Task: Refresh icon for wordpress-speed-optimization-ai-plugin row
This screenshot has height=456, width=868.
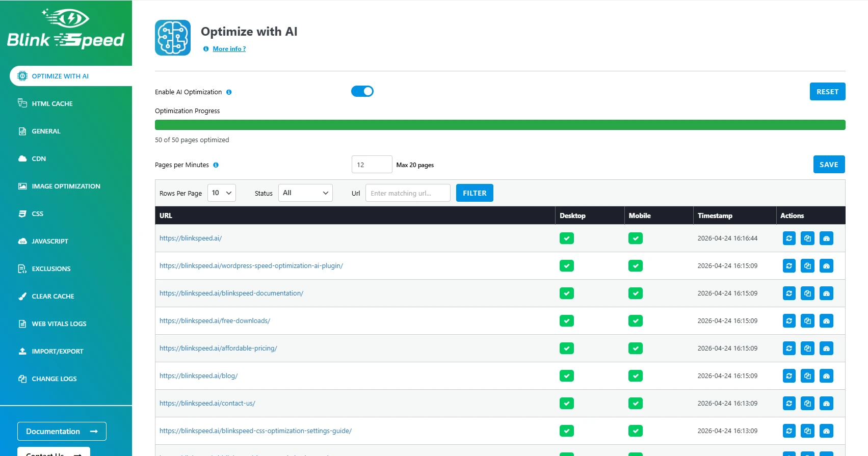Action: [x=789, y=266]
